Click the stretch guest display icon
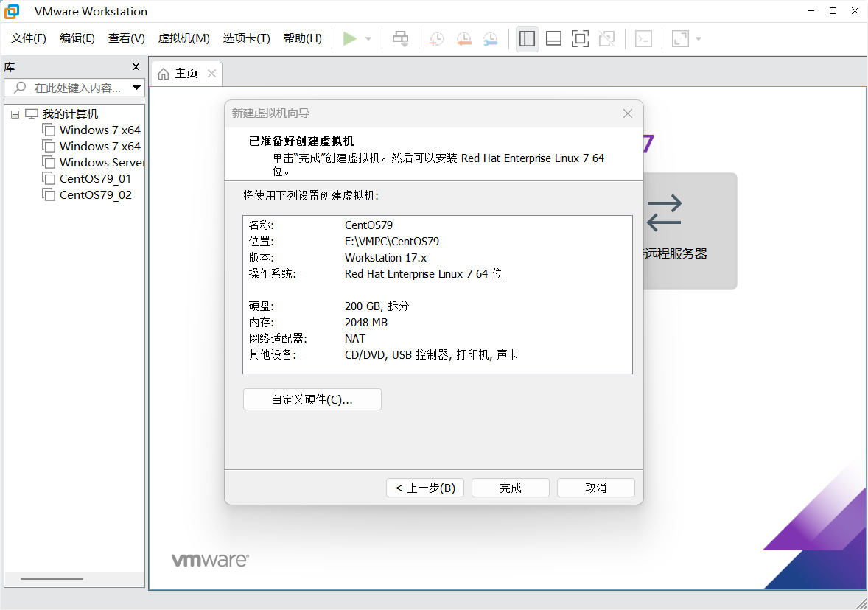 click(x=680, y=39)
